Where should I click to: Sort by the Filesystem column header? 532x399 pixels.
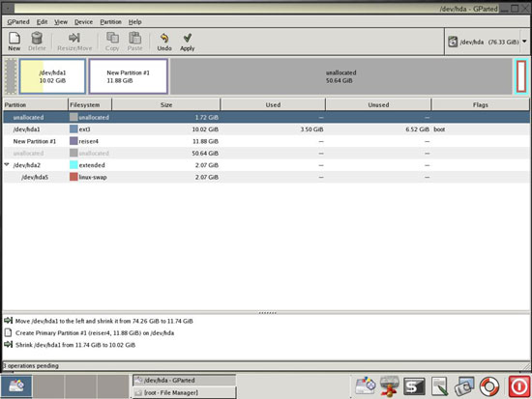[x=90, y=104]
